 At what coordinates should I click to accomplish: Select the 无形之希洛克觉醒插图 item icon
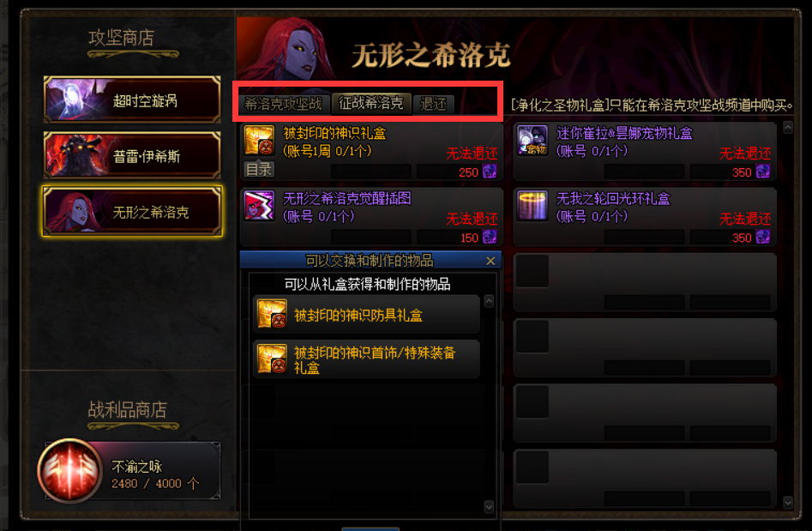[259, 206]
